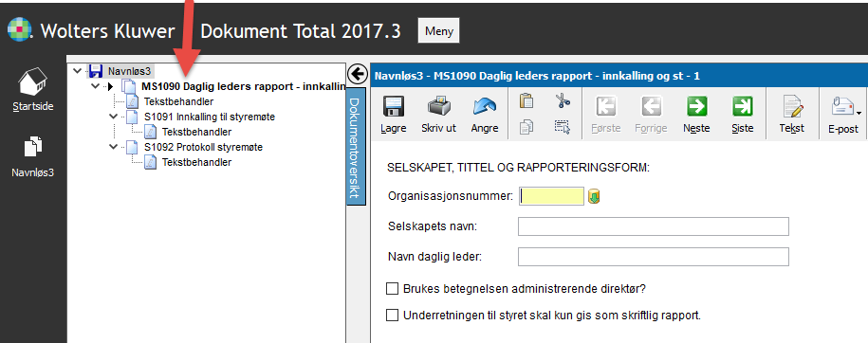Jump to Siste form page

[x=742, y=106]
